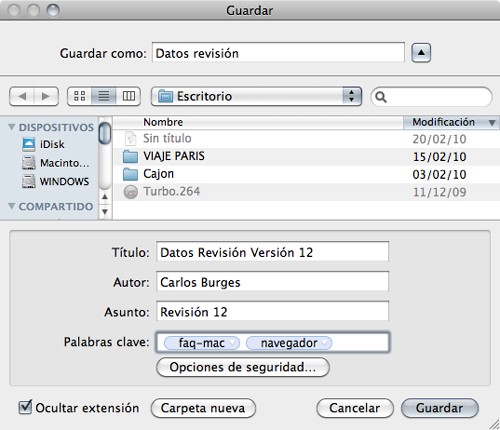
Task: Collapse the DISPOSITIVOS section
Action: [12, 127]
